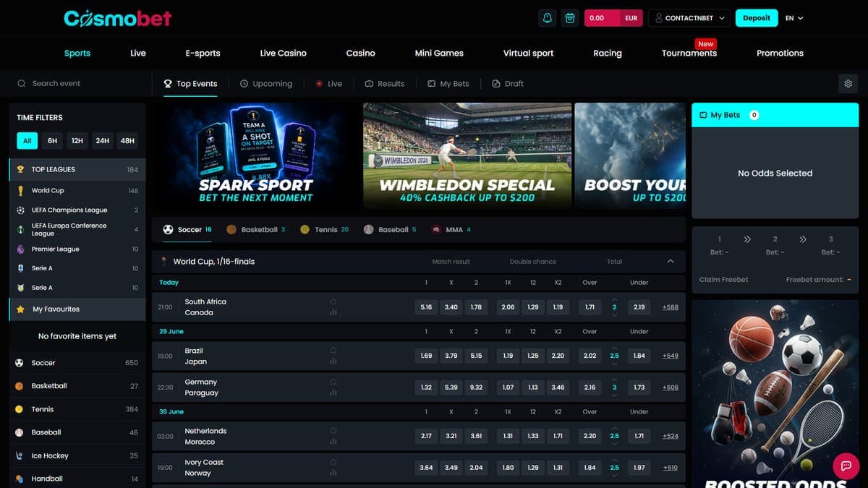This screenshot has height=488, width=868.
Task: Open the Draft tab
Action: (x=508, y=84)
